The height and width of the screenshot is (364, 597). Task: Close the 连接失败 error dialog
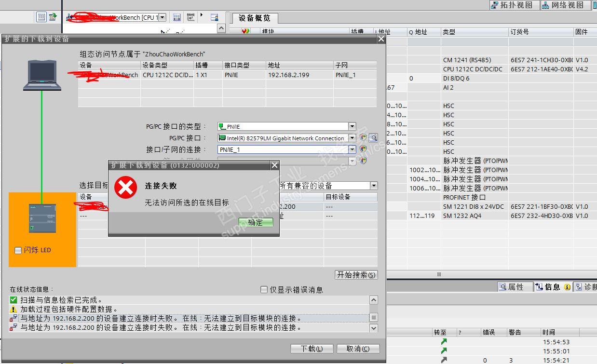(274, 165)
